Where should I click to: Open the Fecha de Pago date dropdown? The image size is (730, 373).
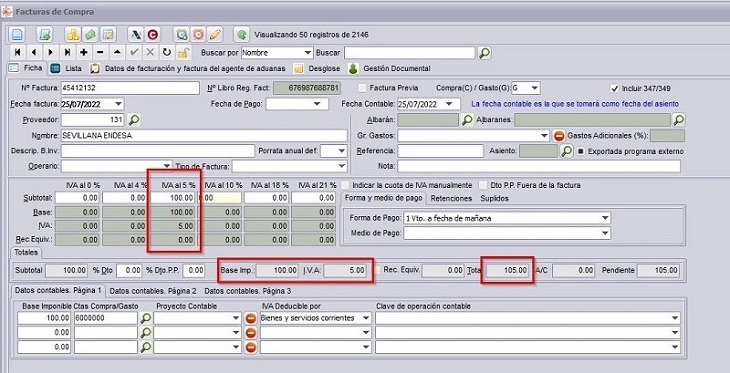318,104
